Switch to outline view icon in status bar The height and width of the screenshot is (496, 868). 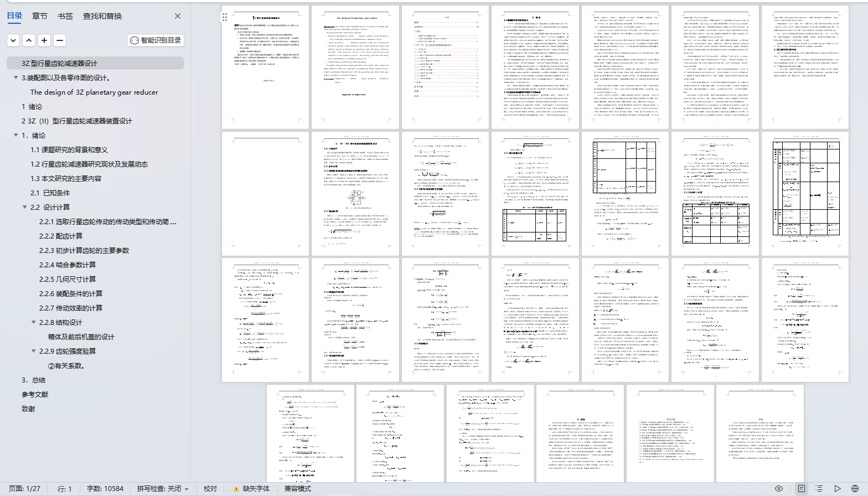point(819,489)
